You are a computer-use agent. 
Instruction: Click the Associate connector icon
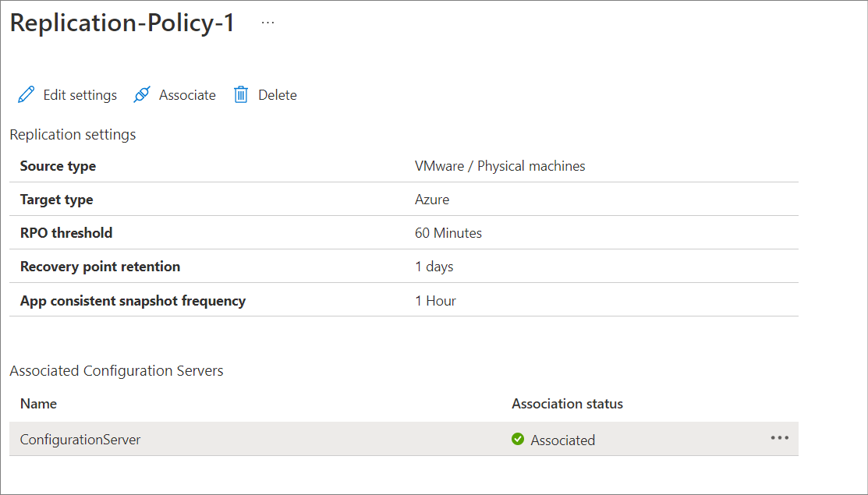pos(142,94)
